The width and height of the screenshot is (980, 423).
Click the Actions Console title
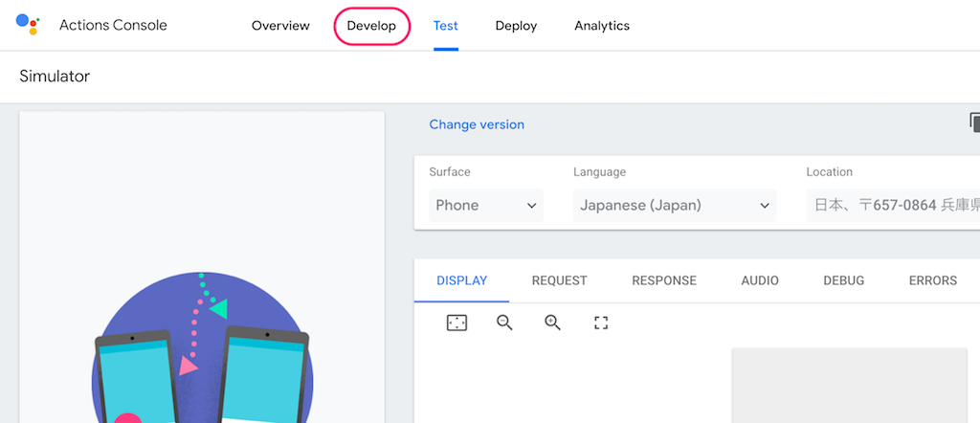pyautogui.click(x=113, y=26)
